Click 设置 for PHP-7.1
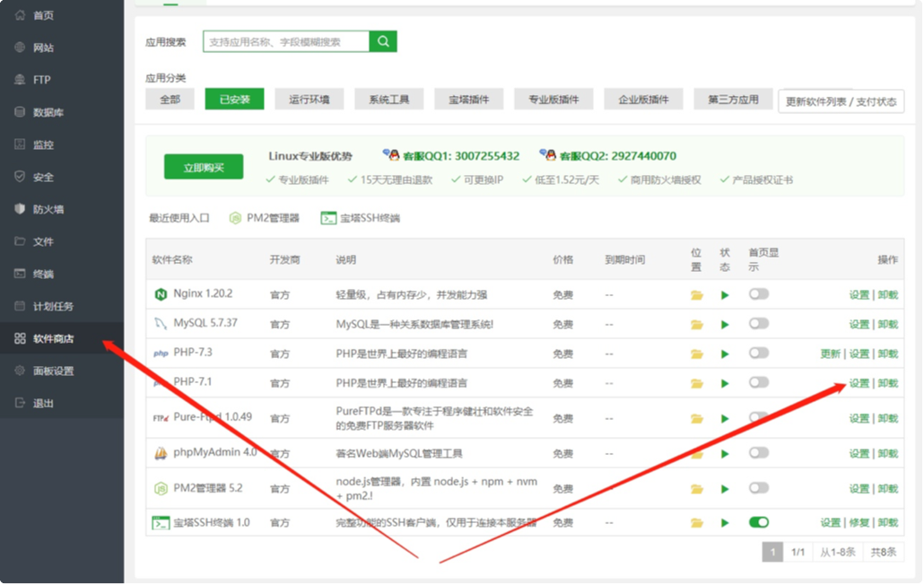 pos(859,383)
